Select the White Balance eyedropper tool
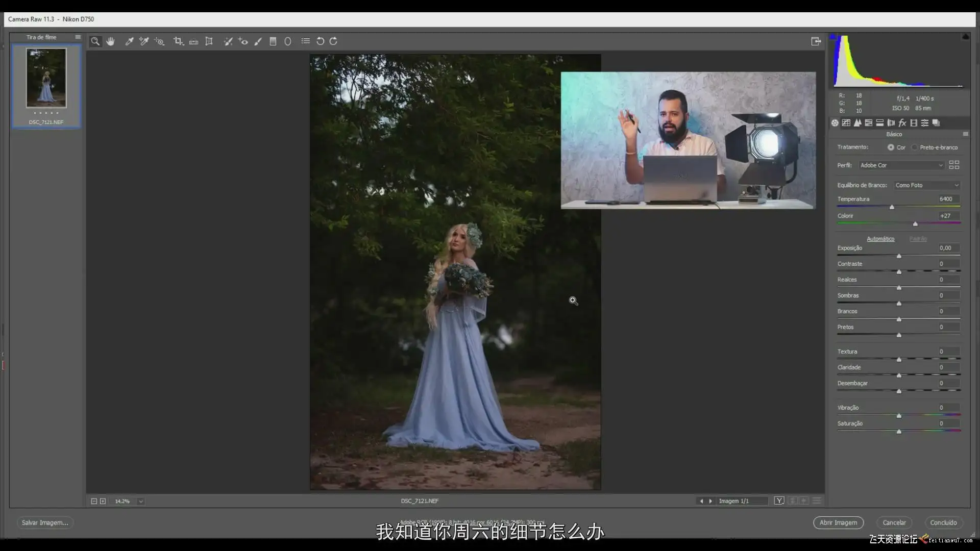 pos(129,41)
